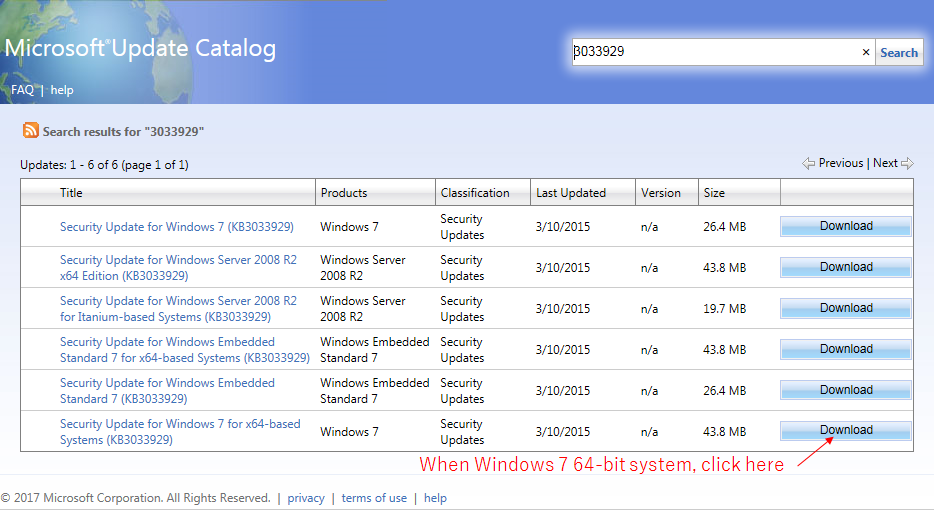Click the "Search results for 3033929" heading text
Screen dimensions: 934x510
123,132
